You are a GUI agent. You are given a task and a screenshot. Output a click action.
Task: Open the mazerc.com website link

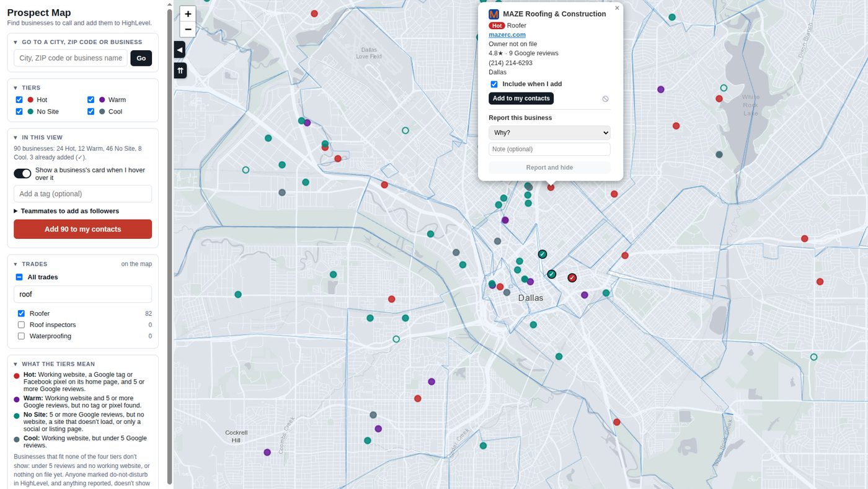[507, 35]
